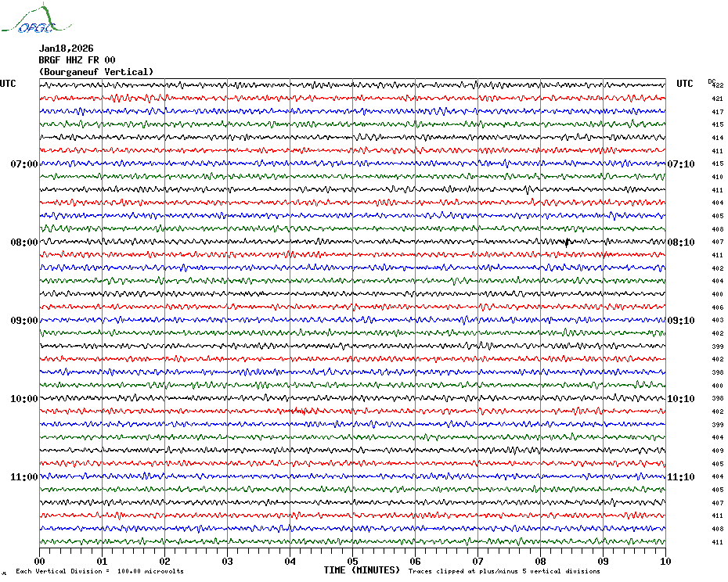This screenshot has height=582, width=728.
Task: Select the 10:10 time label on right
Action: [x=681, y=399]
